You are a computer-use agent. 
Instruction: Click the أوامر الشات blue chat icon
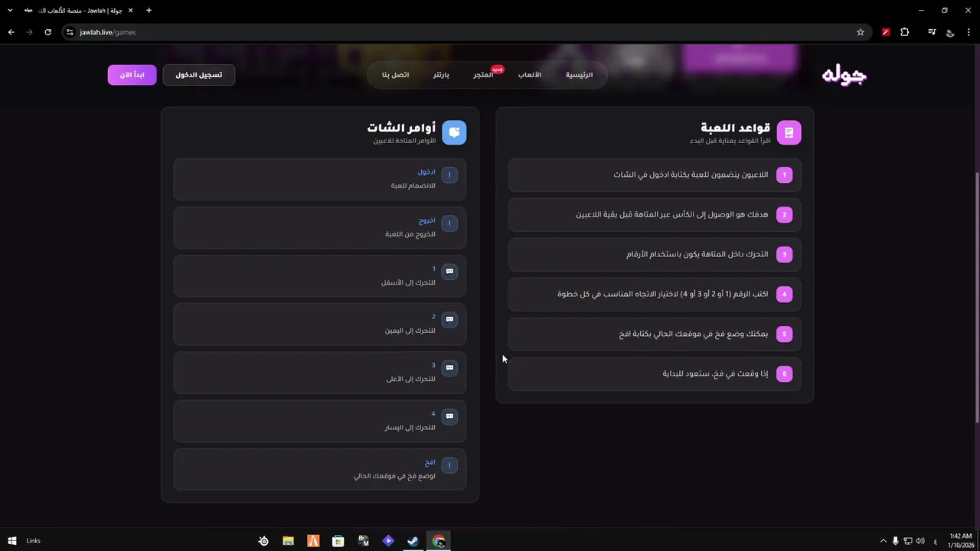454,132
